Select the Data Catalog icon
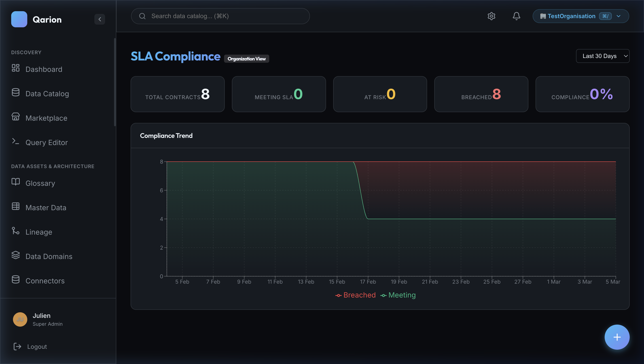644x364 pixels. (x=47, y=93)
